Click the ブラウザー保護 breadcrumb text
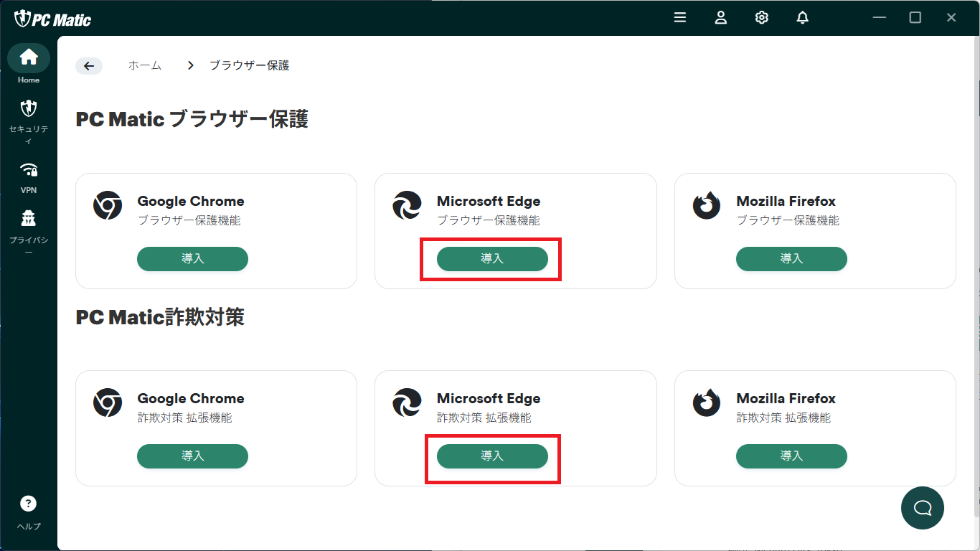 (249, 65)
